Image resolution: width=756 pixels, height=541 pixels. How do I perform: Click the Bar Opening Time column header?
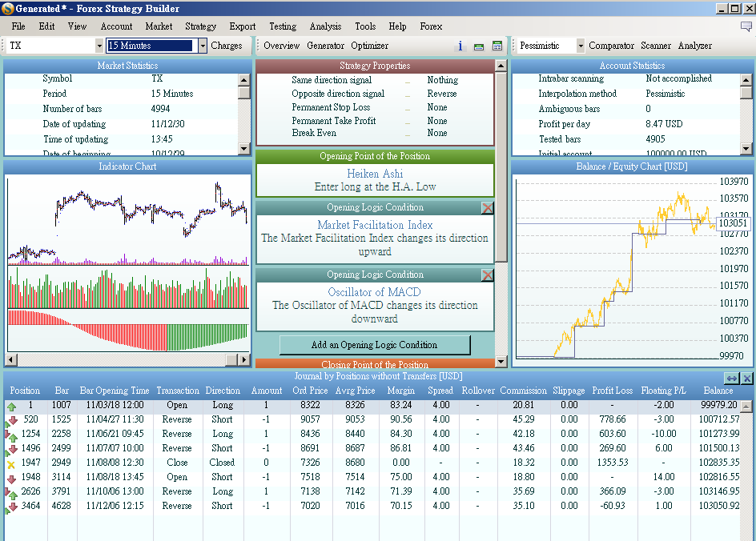click(115, 391)
